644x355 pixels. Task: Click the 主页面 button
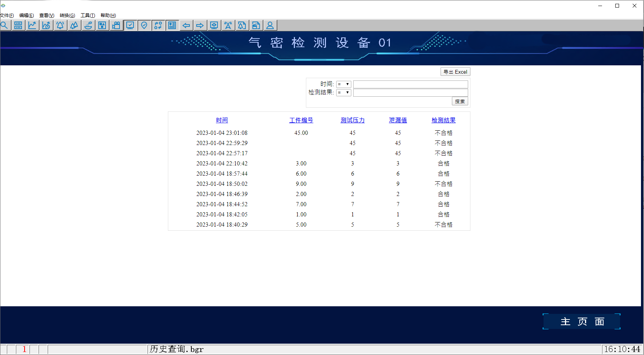[x=582, y=321]
